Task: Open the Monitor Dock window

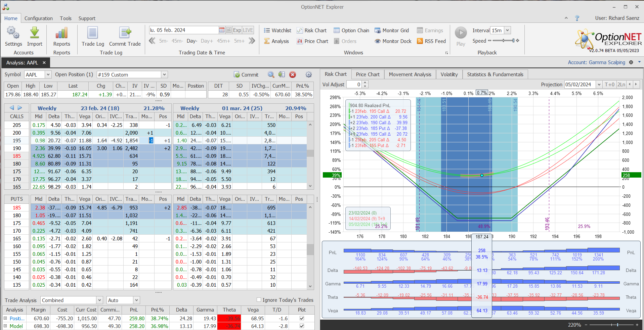Action: coord(393,41)
